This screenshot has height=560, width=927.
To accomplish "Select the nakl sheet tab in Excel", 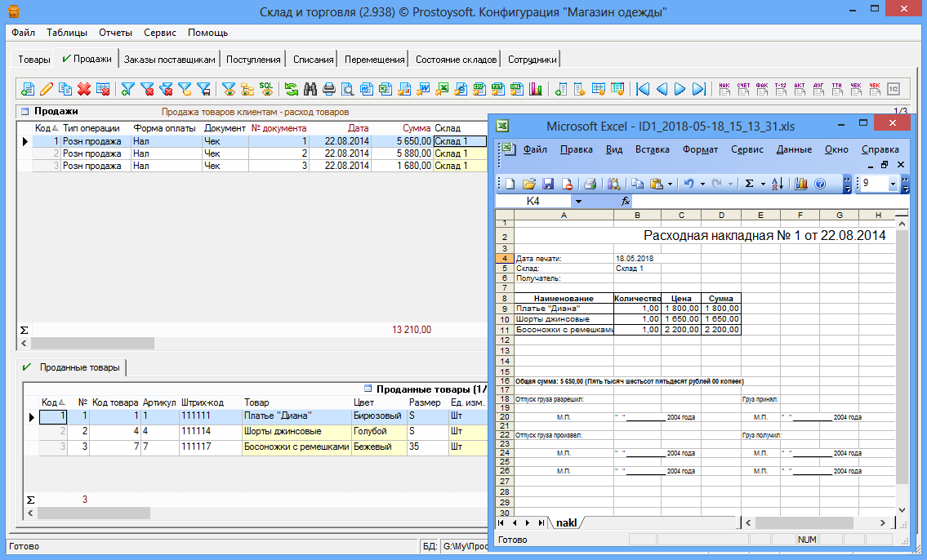I will (566, 522).
